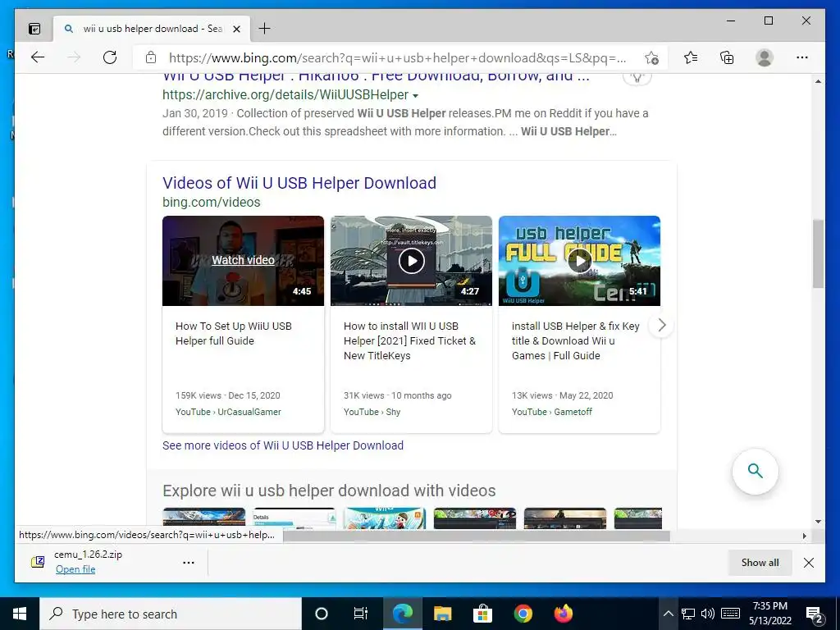
Task: Play the usb helper FULL GUIDE 5:41 video
Action: coord(580,261)
